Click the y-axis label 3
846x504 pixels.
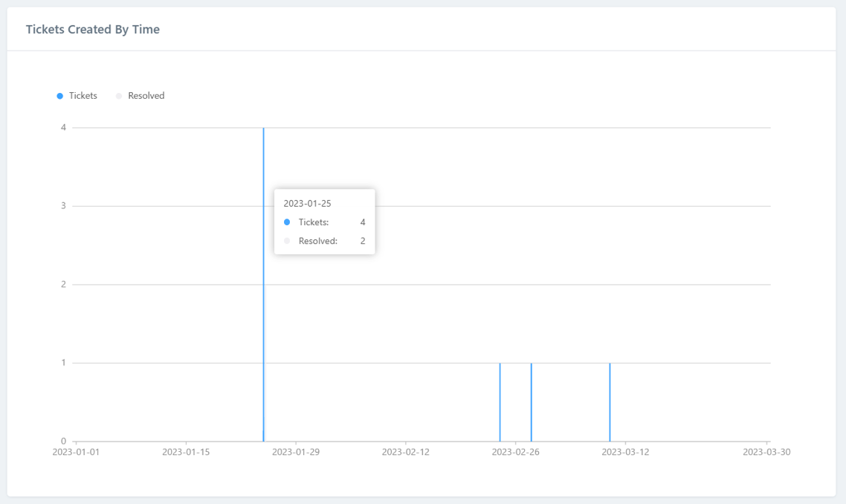click(x=64, y=206)
